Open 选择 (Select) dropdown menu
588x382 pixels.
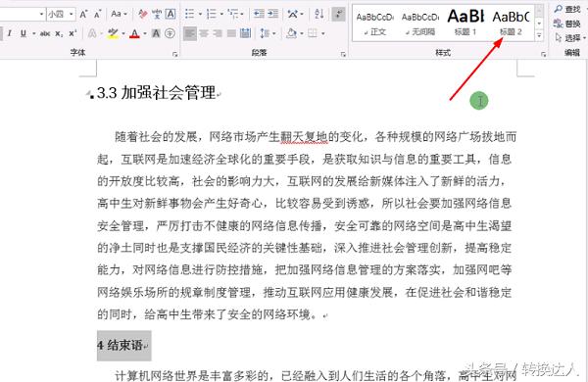[x=569, y=38]
